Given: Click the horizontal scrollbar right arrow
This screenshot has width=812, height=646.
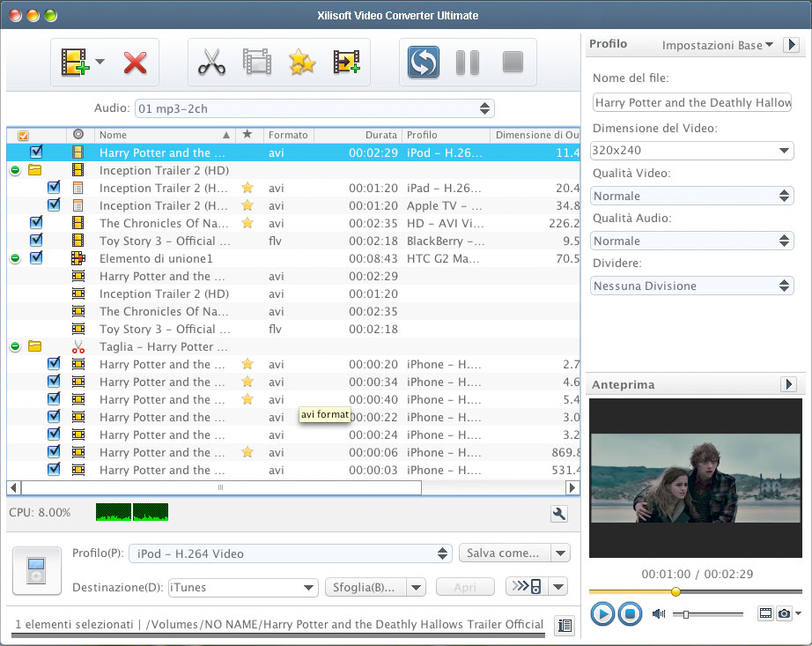Looking at the screenshot, I should [572, 487].
